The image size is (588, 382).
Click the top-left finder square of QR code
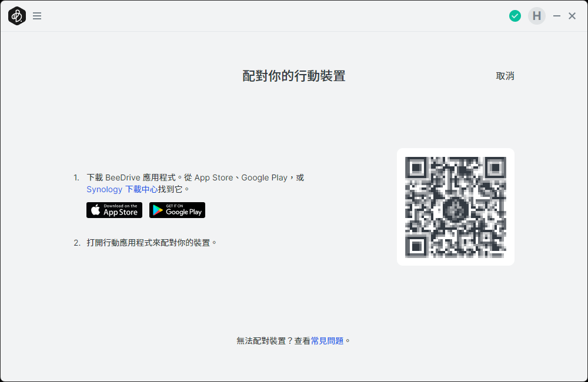417,168
